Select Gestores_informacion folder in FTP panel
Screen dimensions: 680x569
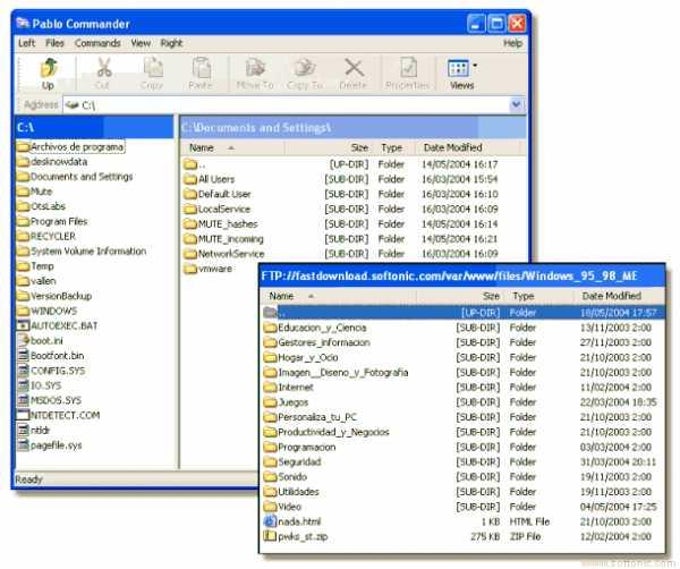pos(317,343)
